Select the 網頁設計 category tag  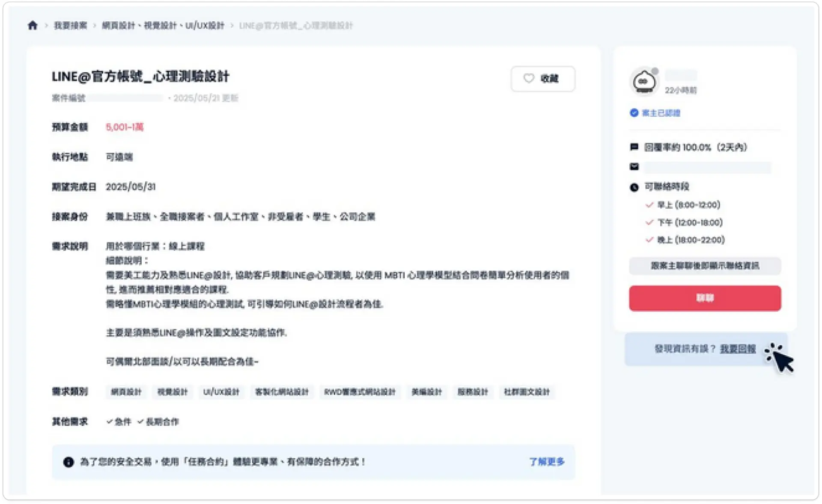pos(126,392)
